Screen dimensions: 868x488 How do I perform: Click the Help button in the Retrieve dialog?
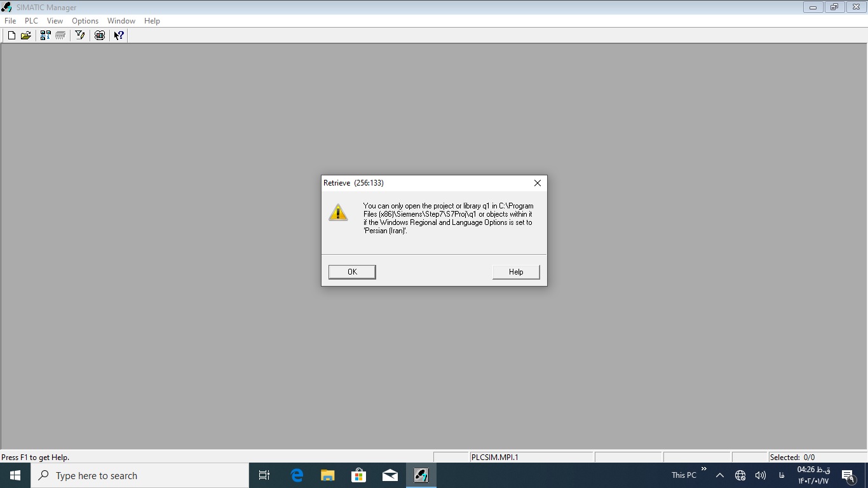(516, 272)
